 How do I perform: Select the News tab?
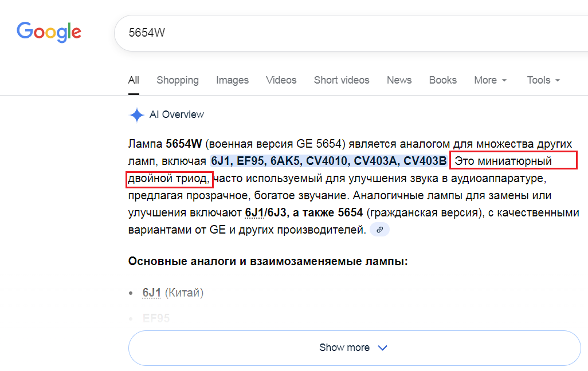(x=399, y=80)
